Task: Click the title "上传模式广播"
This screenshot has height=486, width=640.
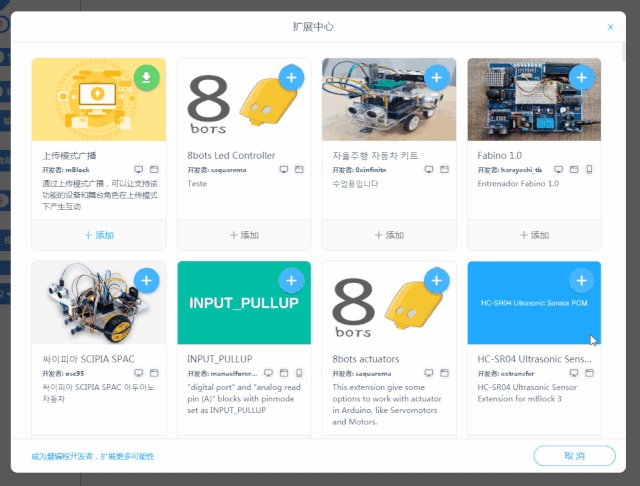Action: pos(69,155)
